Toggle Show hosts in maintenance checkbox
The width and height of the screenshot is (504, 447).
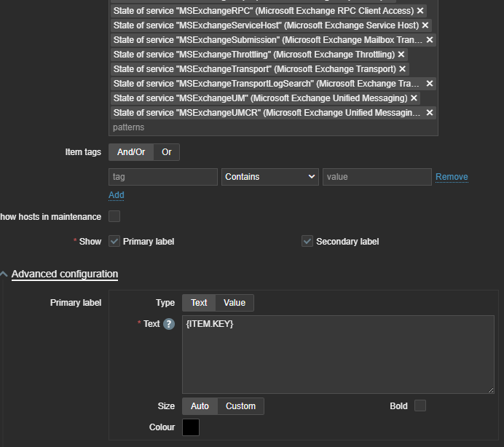coord(114,216)
